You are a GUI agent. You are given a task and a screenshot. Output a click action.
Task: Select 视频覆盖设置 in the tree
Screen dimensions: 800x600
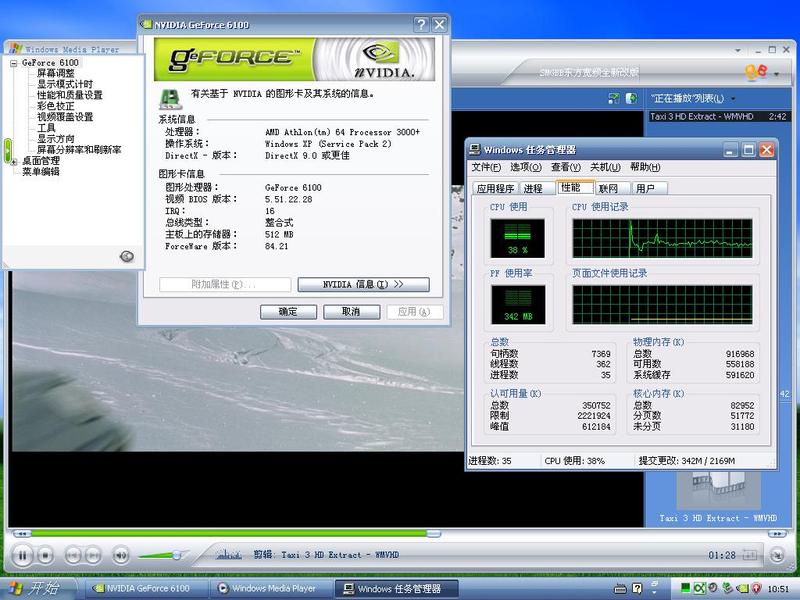[x=65, y=117]
